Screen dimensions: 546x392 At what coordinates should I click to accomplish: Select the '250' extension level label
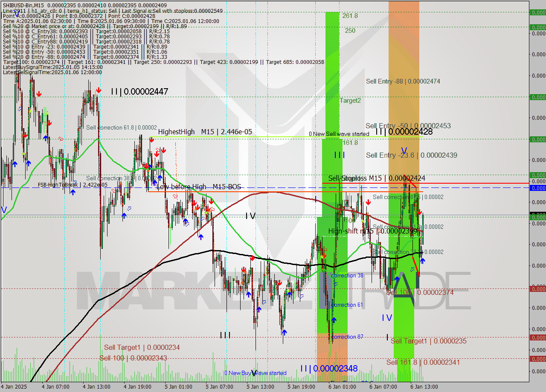coord(350,31)
